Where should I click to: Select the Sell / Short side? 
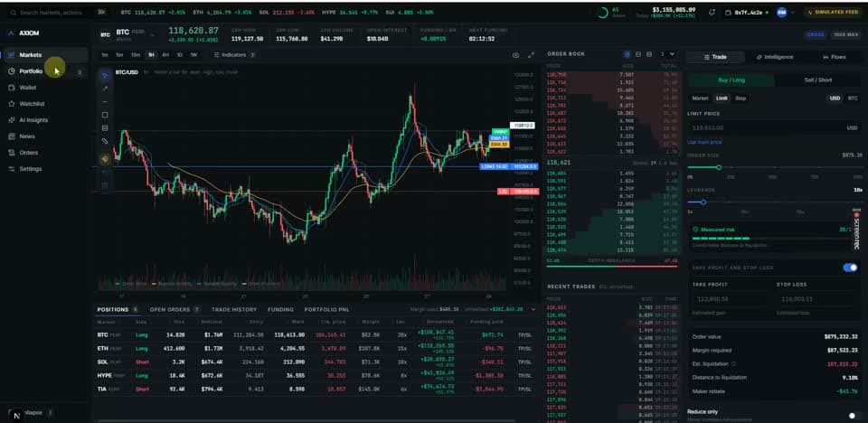point(817,80)
